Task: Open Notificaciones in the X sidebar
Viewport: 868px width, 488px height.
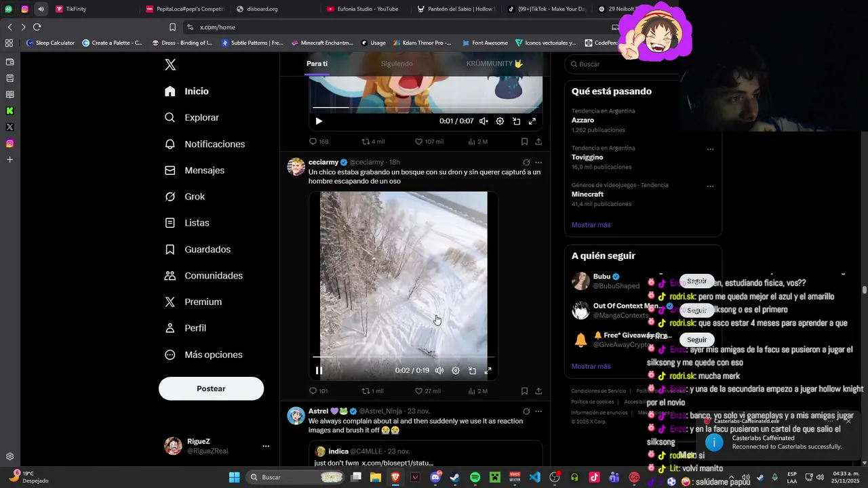Action: pos(205,144)
